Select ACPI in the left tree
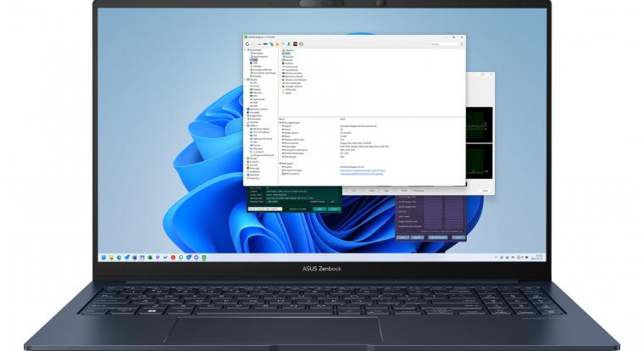The width and height of the screenshot is (644, 351). [x=254, y=106]
